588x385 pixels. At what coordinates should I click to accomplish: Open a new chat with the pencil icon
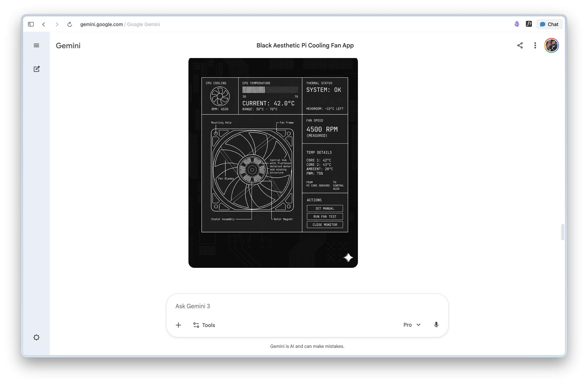(x=36, y=69)
